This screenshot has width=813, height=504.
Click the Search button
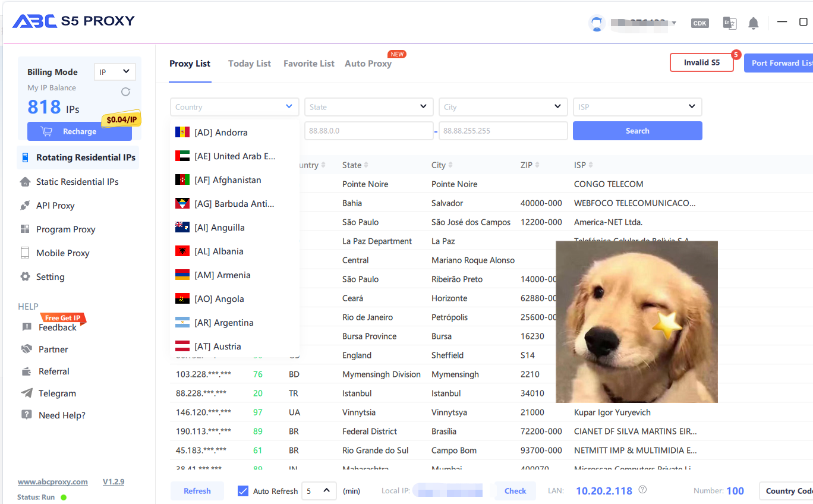[637, 131]
